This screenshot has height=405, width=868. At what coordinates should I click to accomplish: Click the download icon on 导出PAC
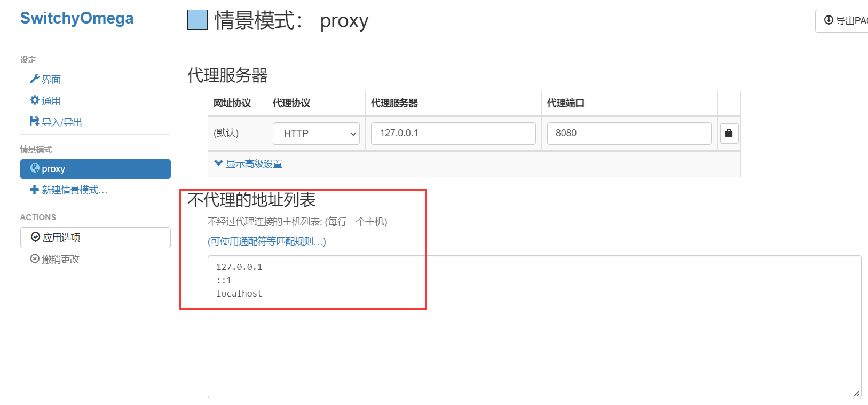pyautogui.click(x=828, y=20)
